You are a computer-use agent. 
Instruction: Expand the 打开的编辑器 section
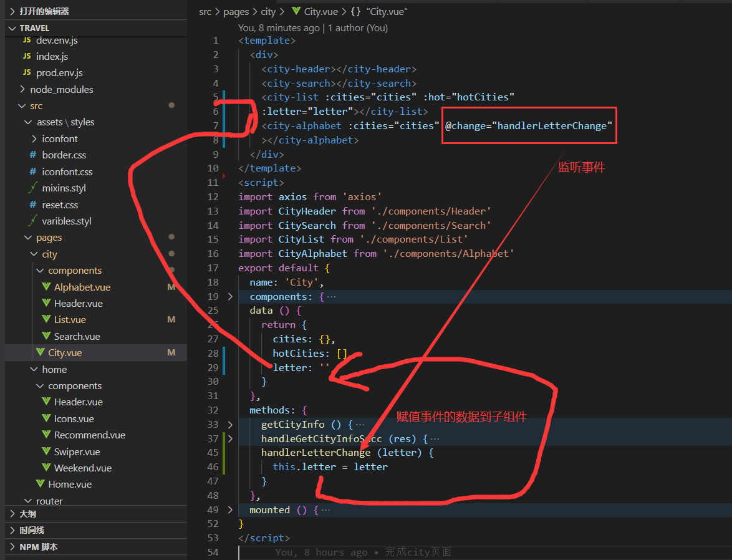pos(12,11)
